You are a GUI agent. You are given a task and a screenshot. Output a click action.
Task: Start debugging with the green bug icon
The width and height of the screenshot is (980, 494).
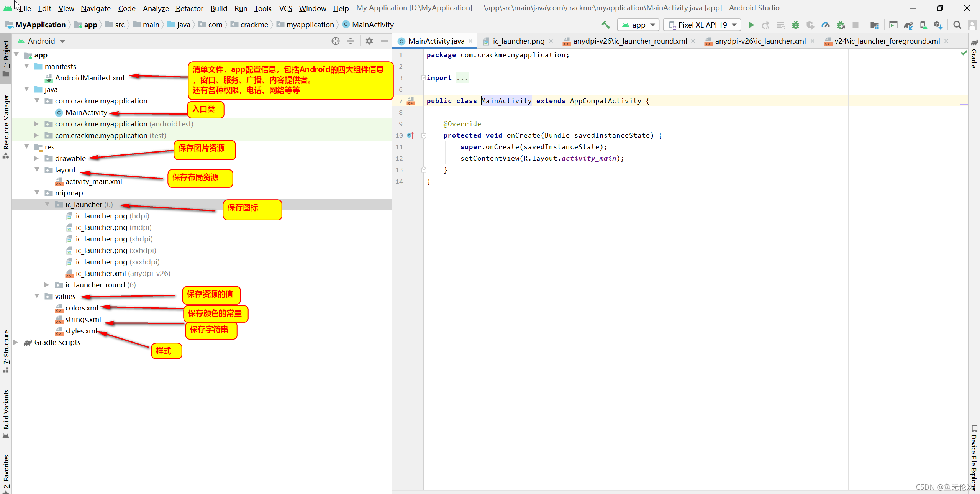(796, 25)
